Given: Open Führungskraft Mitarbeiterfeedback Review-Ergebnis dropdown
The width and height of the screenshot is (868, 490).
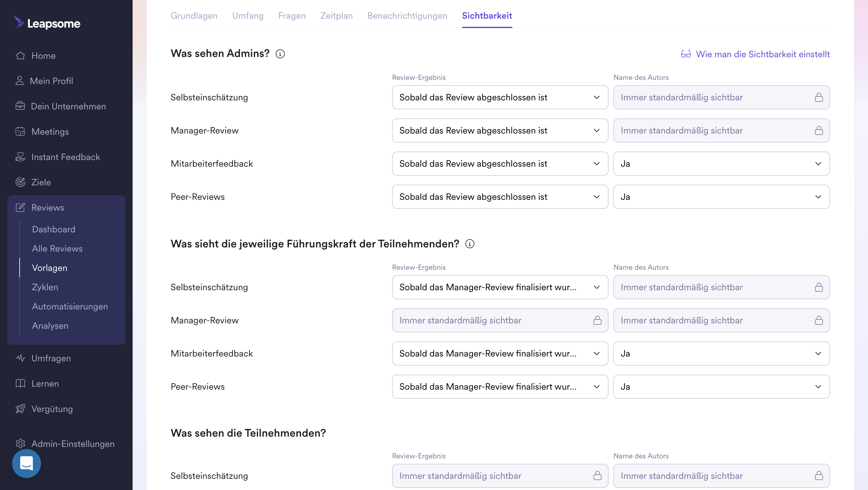Looking at the screenshot, I should click(x=500, y=353).
